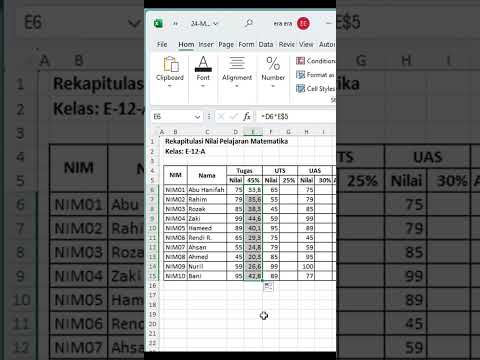480x360 pixels.
Task: Click the cell 'NIM07'
Action: coord(175,247)
